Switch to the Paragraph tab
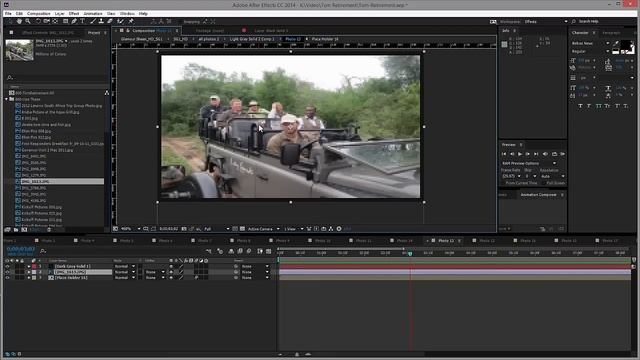This screenshot has width=640, height=360. click(x=611, y=33)
